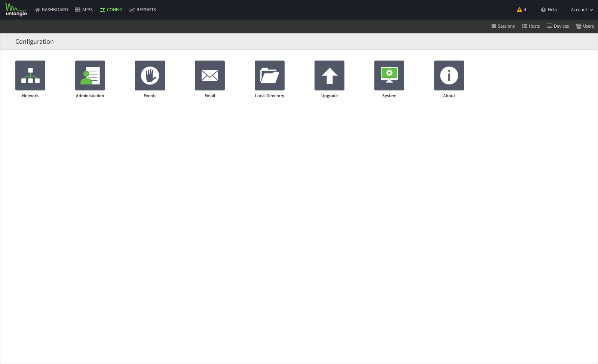Viewport: 598px width, 364px height.
Task: Click the Upgrade arrow icon
Action: (x=329, y=75)
